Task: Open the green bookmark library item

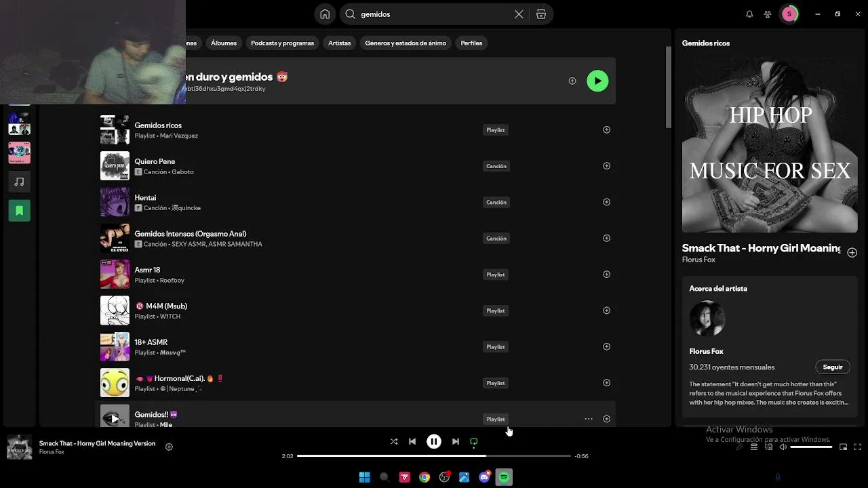Action: (19, 211)
